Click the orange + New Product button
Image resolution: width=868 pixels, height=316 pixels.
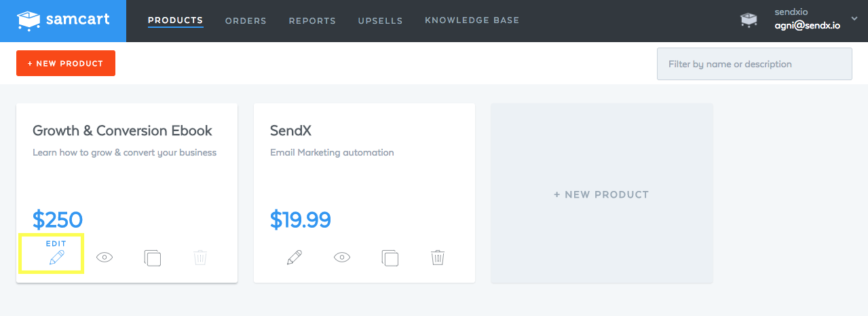tap(66, 63)
